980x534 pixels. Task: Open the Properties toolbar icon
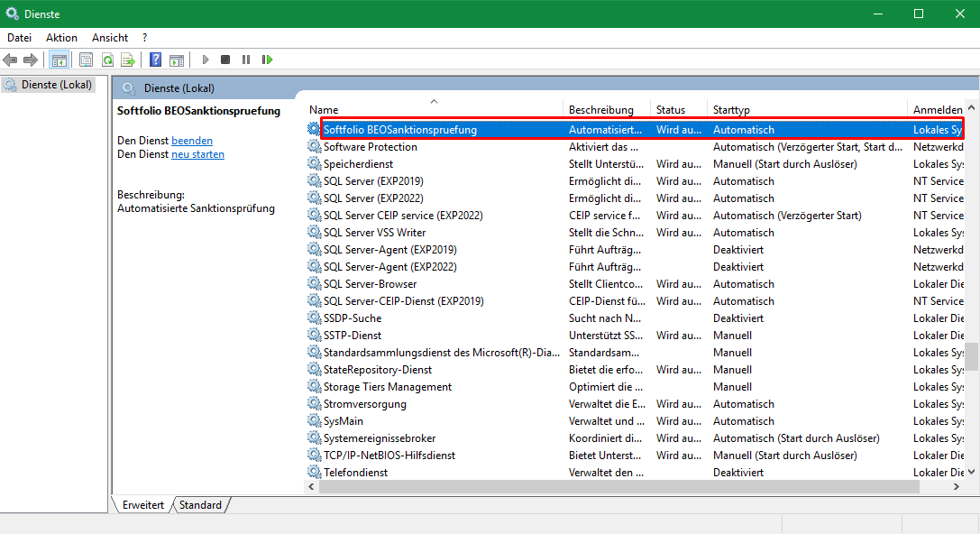[87, 60]
